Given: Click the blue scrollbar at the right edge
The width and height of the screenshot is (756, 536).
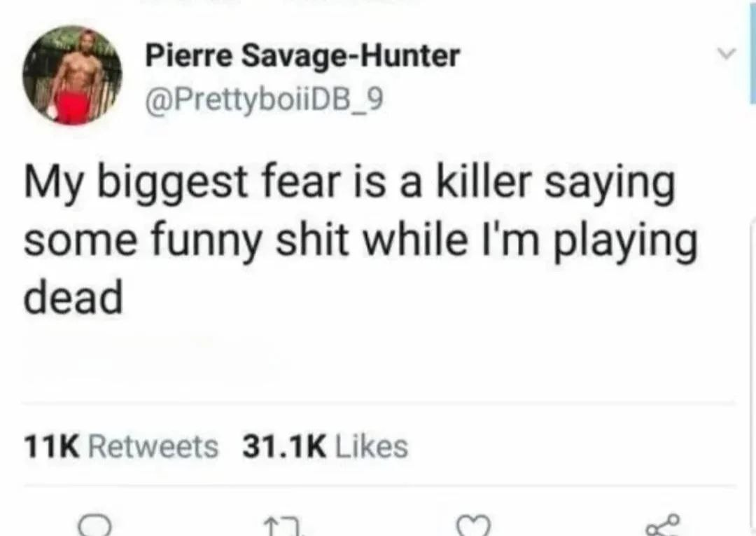Looking at the screenshot, I should (752, 52).
